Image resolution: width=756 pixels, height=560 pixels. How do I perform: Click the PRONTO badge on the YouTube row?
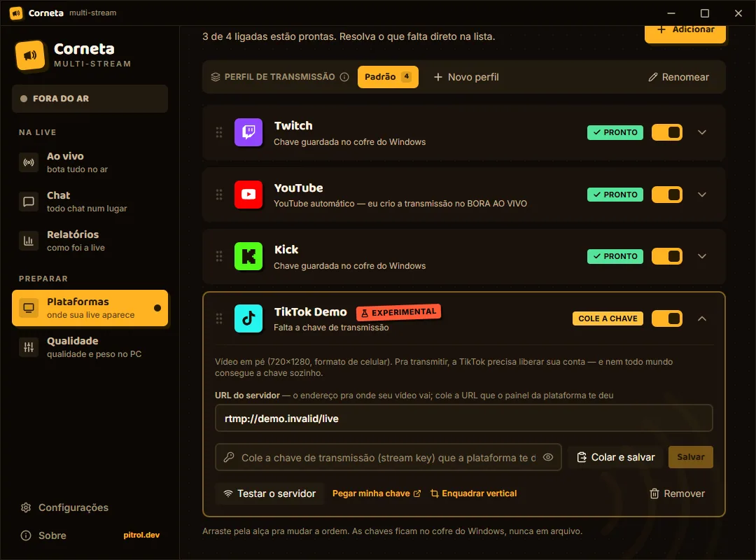(615, 195)
